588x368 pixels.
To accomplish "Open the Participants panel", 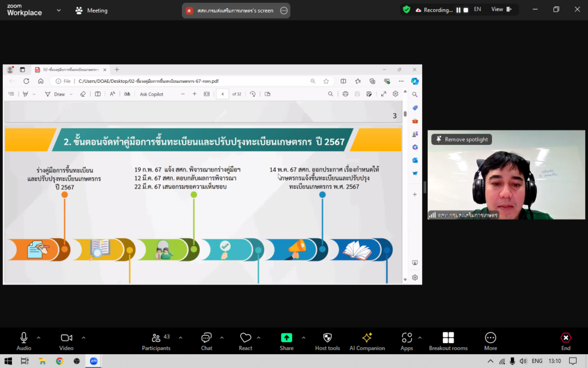I will (x=156, y=341).
